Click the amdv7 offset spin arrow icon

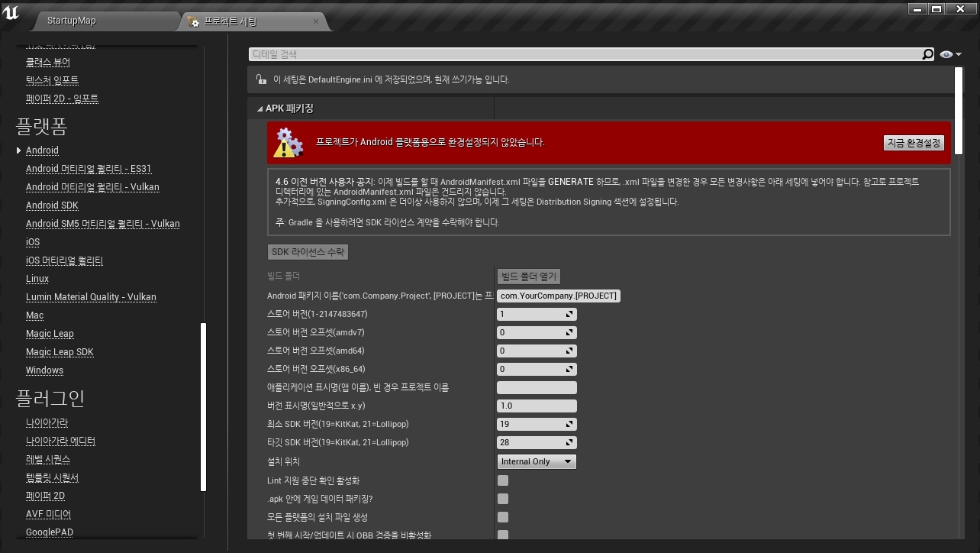tap(569, 332)
